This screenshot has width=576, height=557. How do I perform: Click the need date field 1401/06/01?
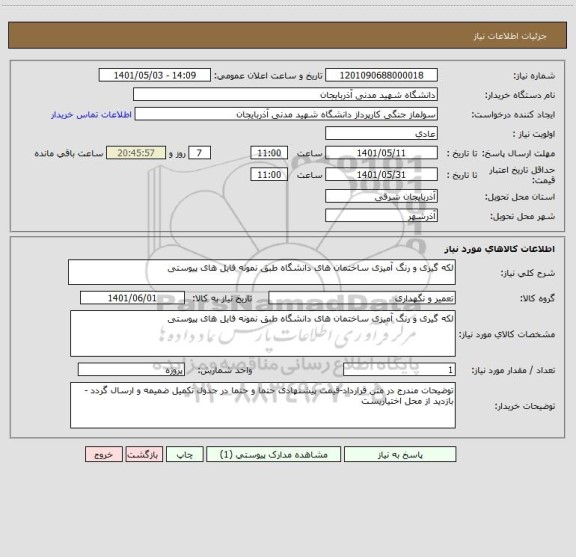coord(132,298)
